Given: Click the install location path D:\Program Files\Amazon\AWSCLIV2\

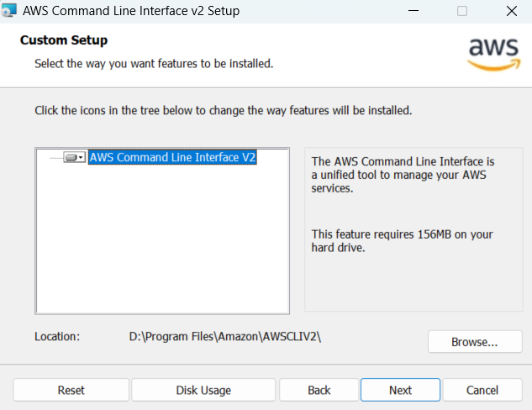Looking at the screenshot, I should point(225,336).
